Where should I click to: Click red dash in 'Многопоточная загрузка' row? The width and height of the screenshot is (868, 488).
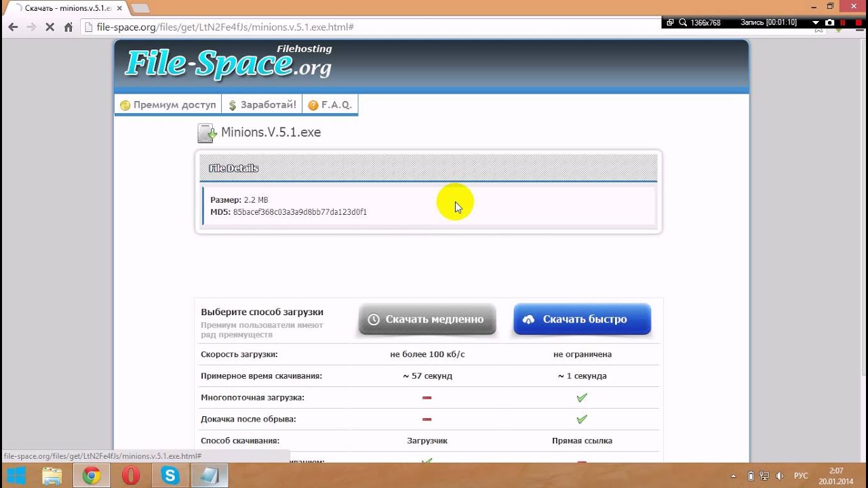click(427, 398)
